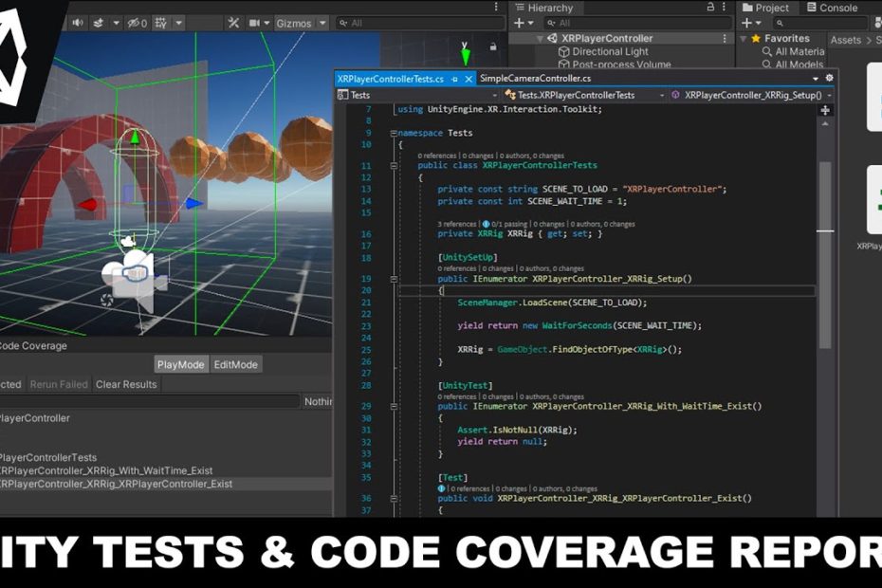Toggle hidden objects visibility eye icon
This screenshot has height=588, width=882.
[x=137, y=23]
